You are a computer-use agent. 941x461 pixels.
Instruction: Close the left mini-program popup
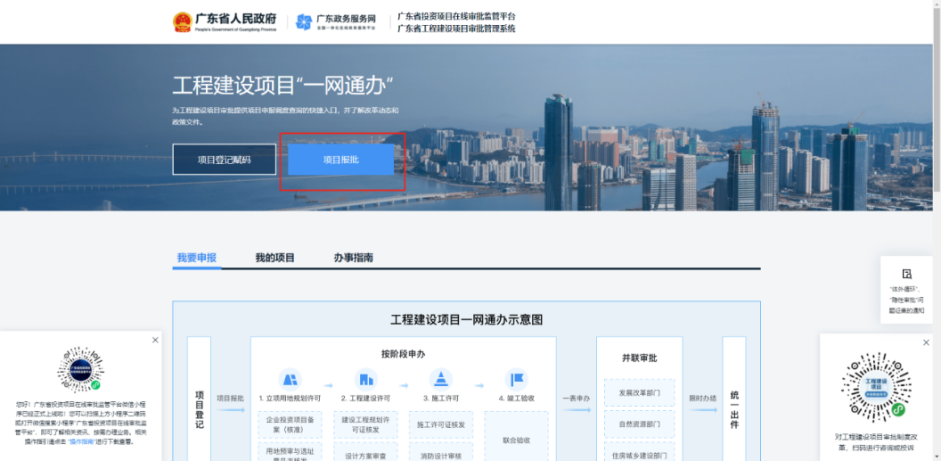[x=155, y=341]
